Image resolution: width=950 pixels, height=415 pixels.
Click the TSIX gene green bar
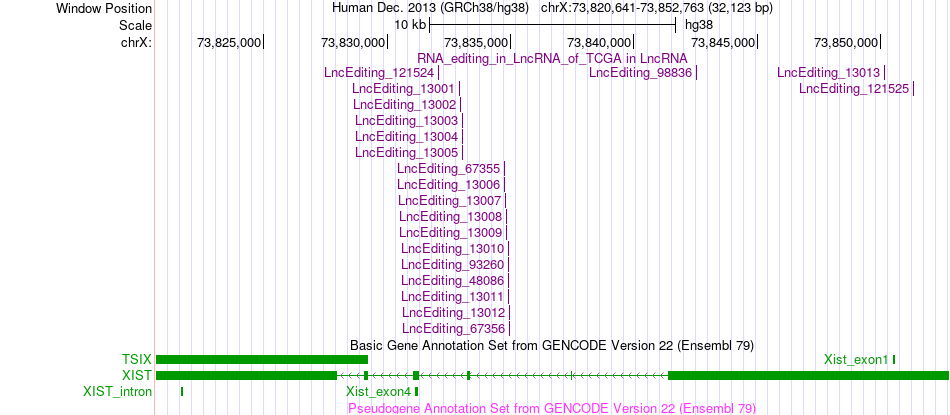262,360
